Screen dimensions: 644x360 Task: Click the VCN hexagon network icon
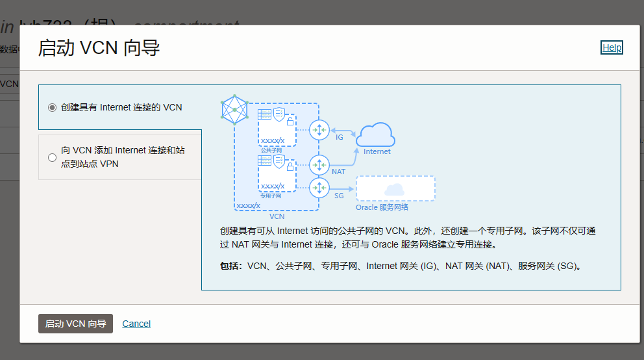pos(234,110)
